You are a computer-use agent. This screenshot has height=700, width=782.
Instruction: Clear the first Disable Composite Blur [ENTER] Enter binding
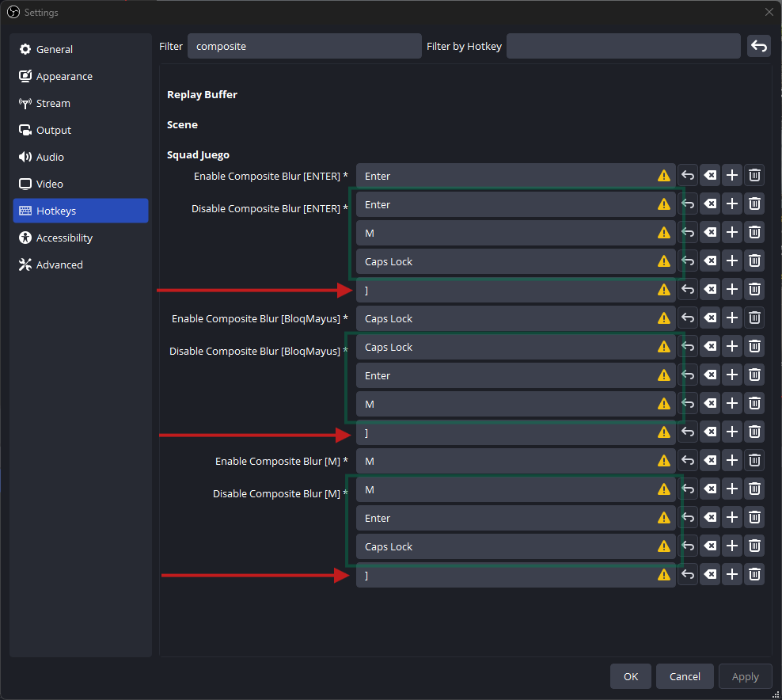click(x=710, y=204)
